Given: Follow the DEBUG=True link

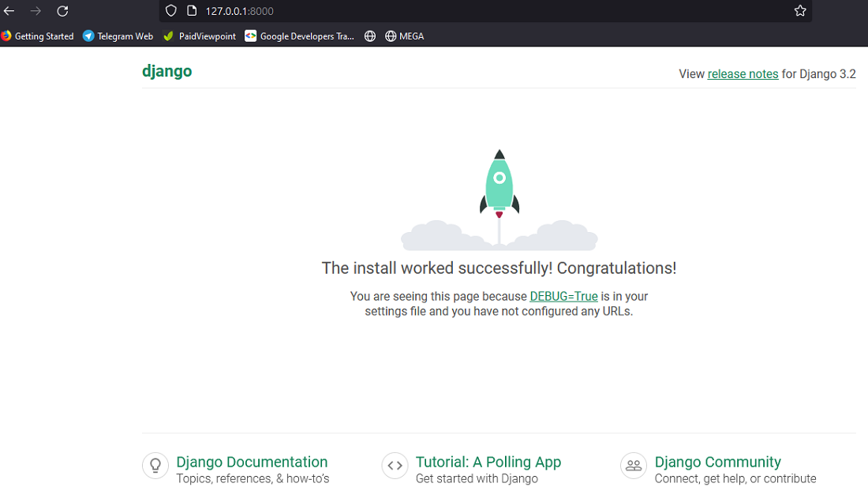Looking at the screenshot, I should pos(563,296).
